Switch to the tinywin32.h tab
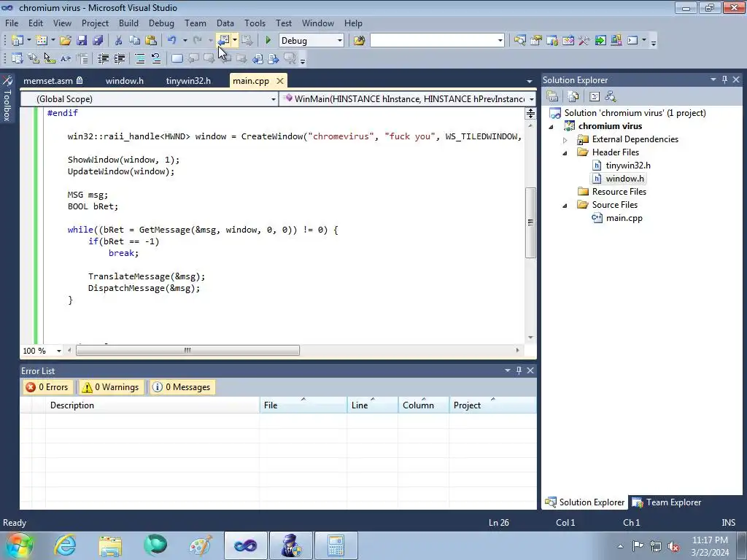 pyautogui.click(x=188, y=80)
